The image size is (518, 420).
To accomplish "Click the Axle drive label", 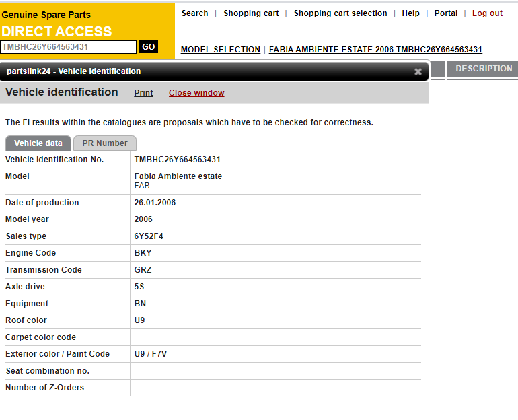I will tap(25, 287).
